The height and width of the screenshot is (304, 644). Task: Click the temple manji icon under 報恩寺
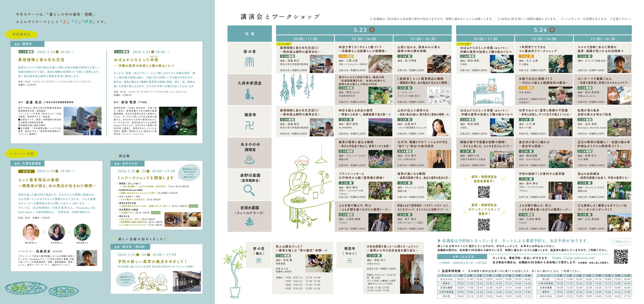tap(249, 125)
